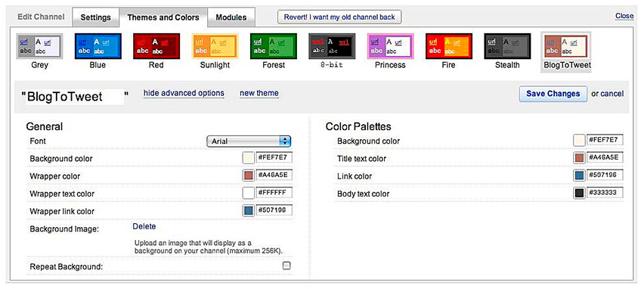Click the Link color hex field
The image size is (644, 289).
(x=605, y=175)
